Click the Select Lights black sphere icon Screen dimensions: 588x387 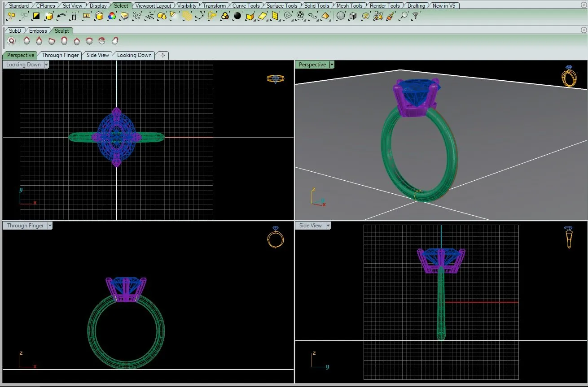point(237,16)
